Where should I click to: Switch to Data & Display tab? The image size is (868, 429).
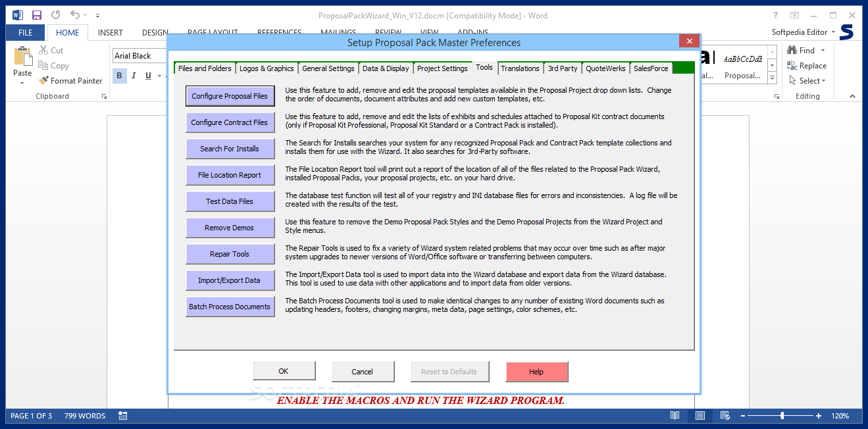pos(386,68)
